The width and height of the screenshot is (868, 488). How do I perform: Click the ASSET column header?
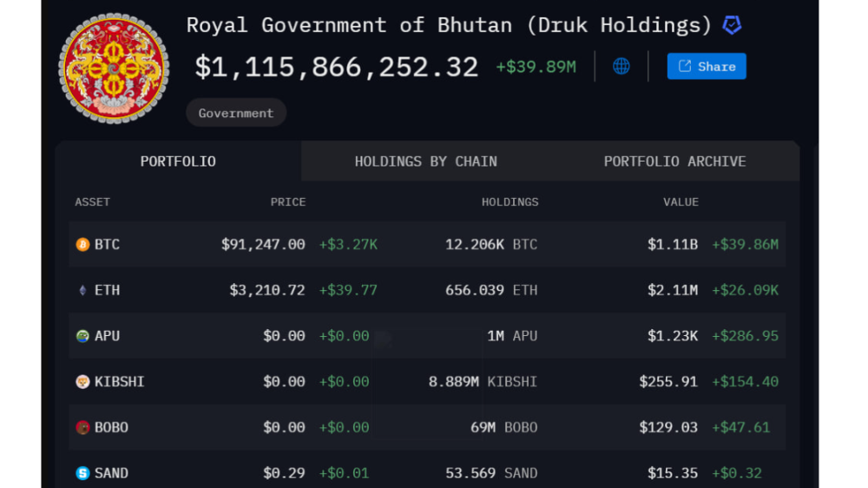click(93, 201)
